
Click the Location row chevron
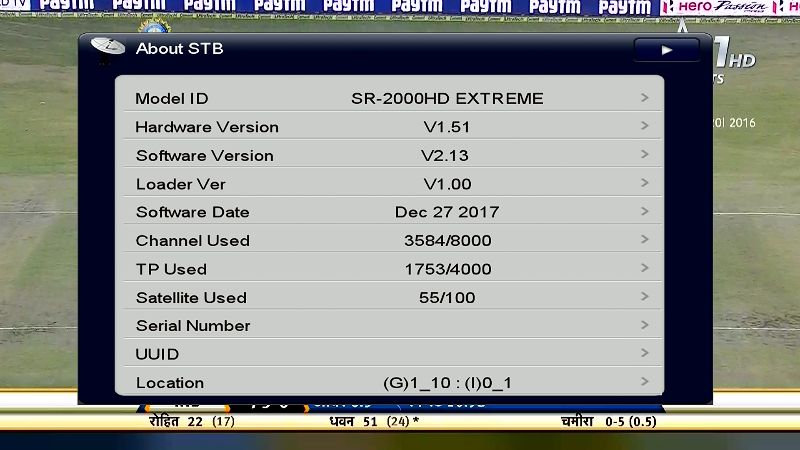(x=645, y=382)
